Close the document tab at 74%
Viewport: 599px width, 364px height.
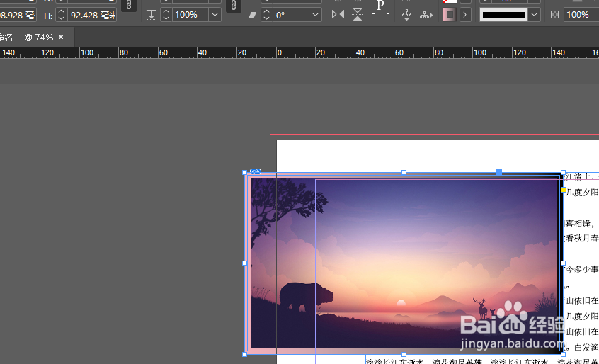61,37
